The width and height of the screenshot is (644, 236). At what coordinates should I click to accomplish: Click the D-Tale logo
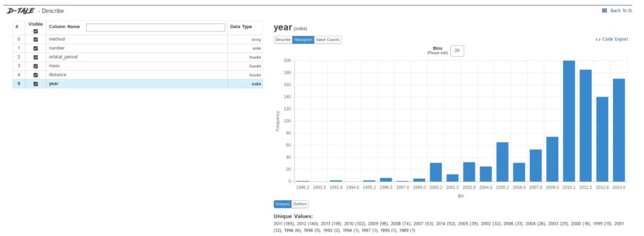(20, 11)
